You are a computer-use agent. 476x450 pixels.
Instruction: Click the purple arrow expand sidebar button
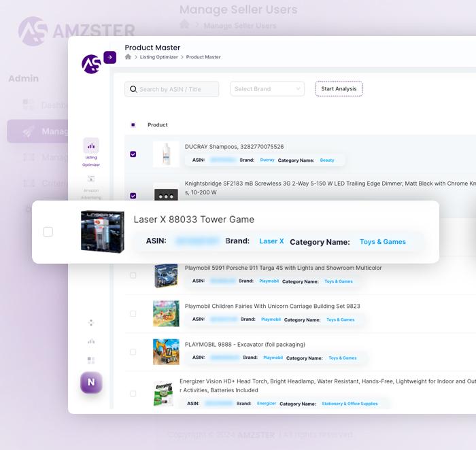[x=110, y=57]
